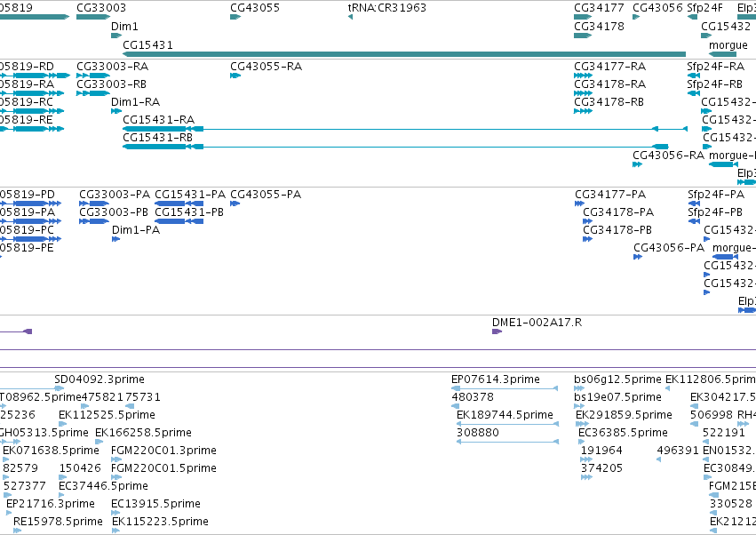
Task: Open protein CG33003-PA
Action: [115, 195]
